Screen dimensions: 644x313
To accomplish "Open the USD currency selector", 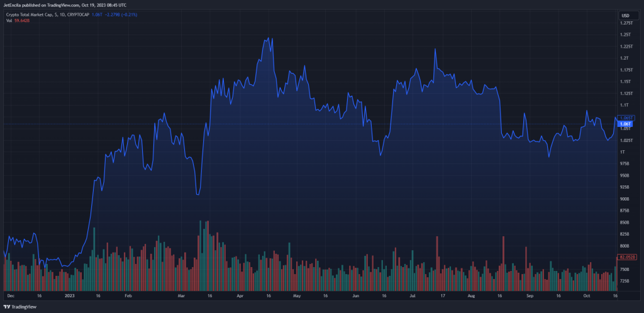I will coord(625,15).
